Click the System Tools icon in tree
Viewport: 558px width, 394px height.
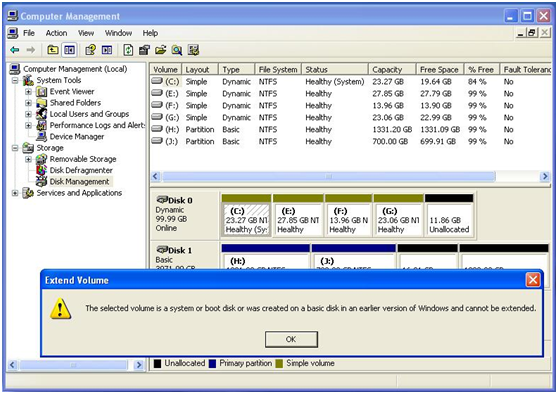28,80
